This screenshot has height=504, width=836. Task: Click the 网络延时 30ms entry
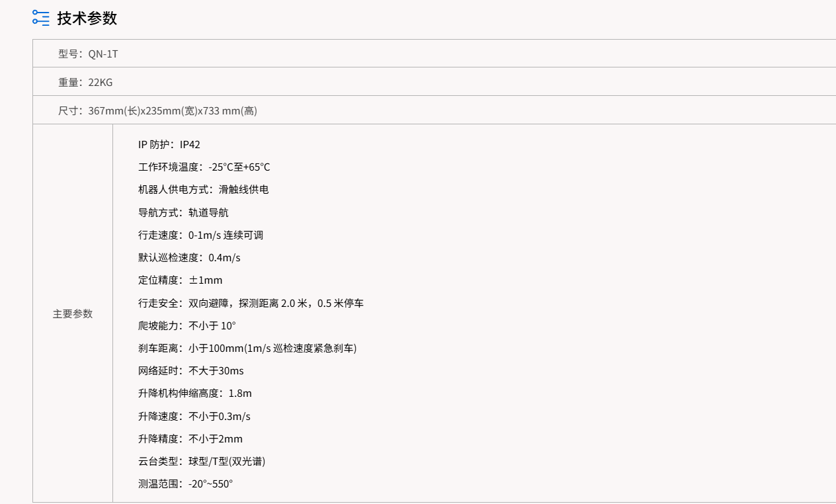click(x=190, y=370)
